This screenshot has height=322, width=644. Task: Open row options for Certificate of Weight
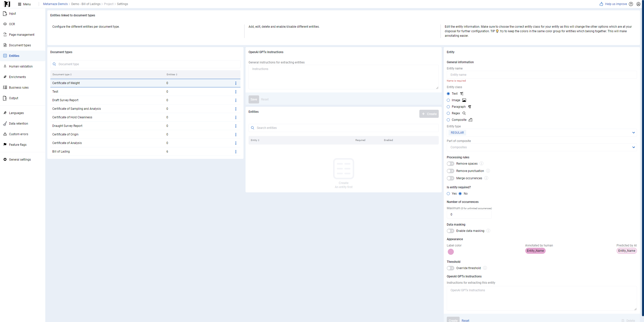[x=236, y=83]
